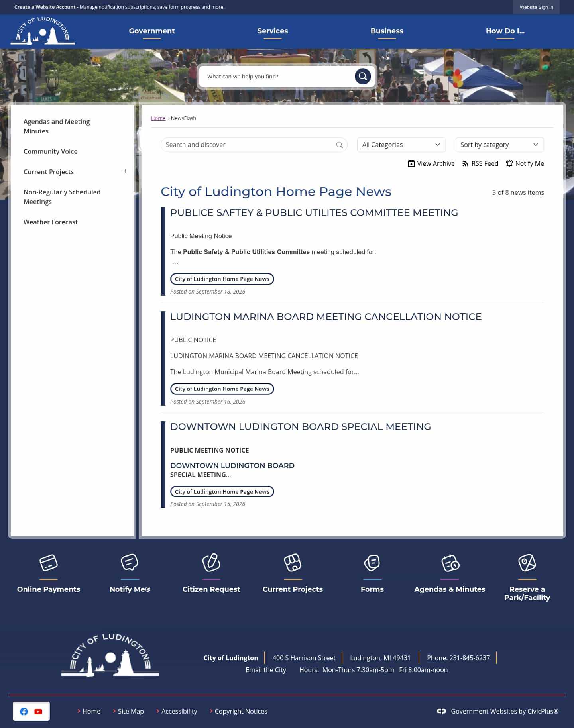This screenshot has width=574, height=728.
Task: Click Posted on September 18, 2026 text
Action: pyautogui.click(x=208, y=292)
